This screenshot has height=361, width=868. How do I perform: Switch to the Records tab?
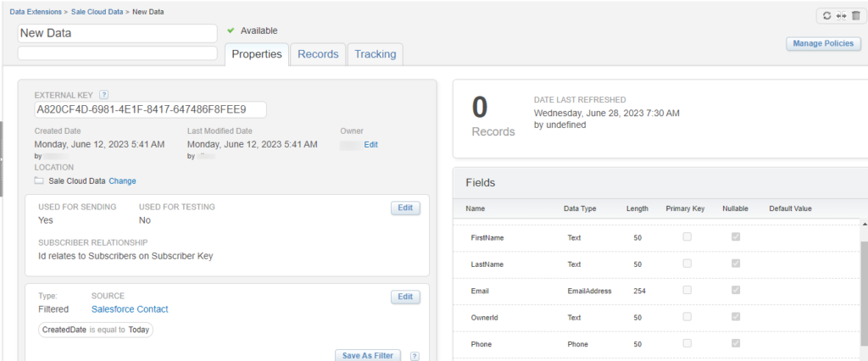pyautogui.click(x=318, y=54)
